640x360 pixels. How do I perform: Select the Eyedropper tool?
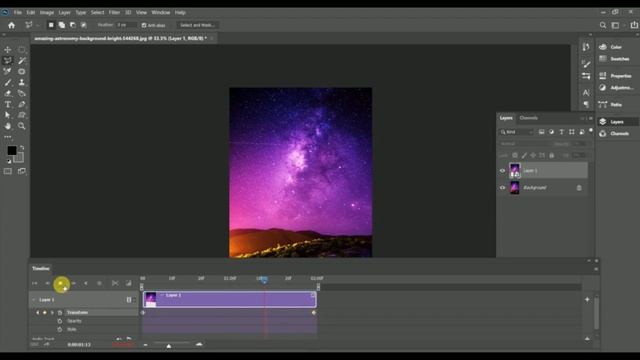(8, 71)
